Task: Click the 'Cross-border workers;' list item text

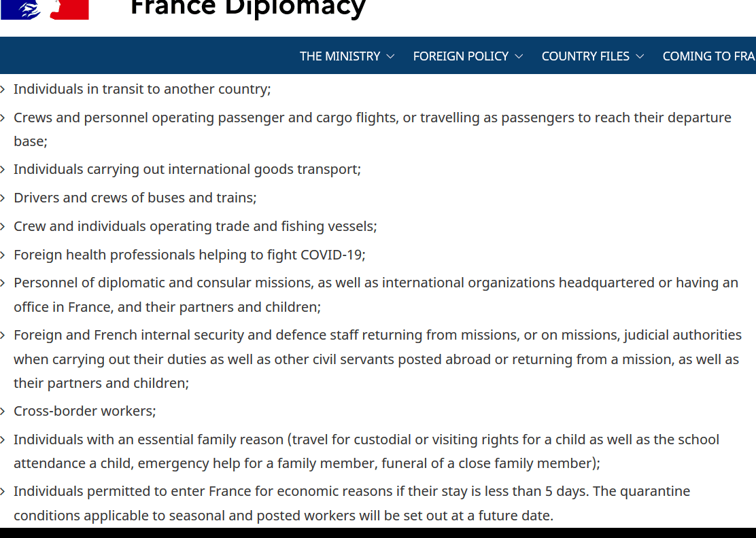Action: tap(85, 411)
